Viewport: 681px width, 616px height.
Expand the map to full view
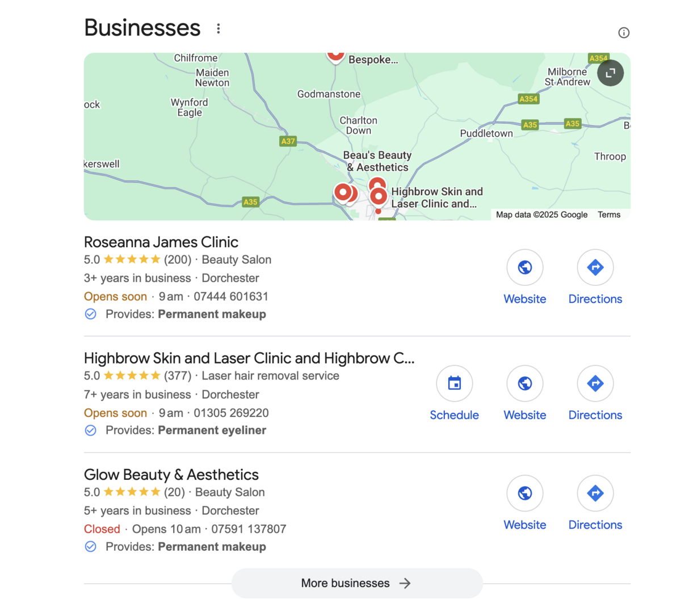610,73
